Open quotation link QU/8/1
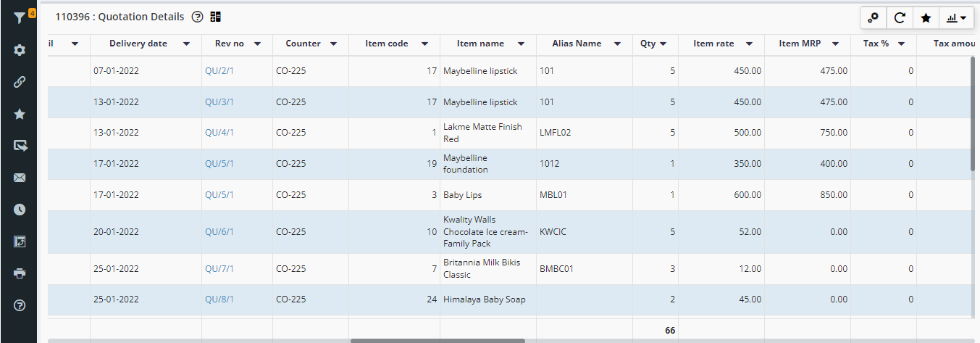 coord(219,299)
